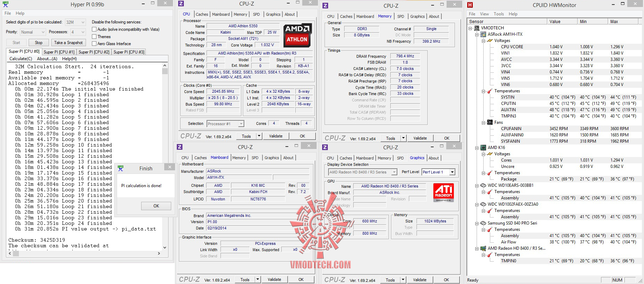This screenshot has height=284, width=644.
Task: Toggle the Themes service checkbox
Action: pos(94,36)
